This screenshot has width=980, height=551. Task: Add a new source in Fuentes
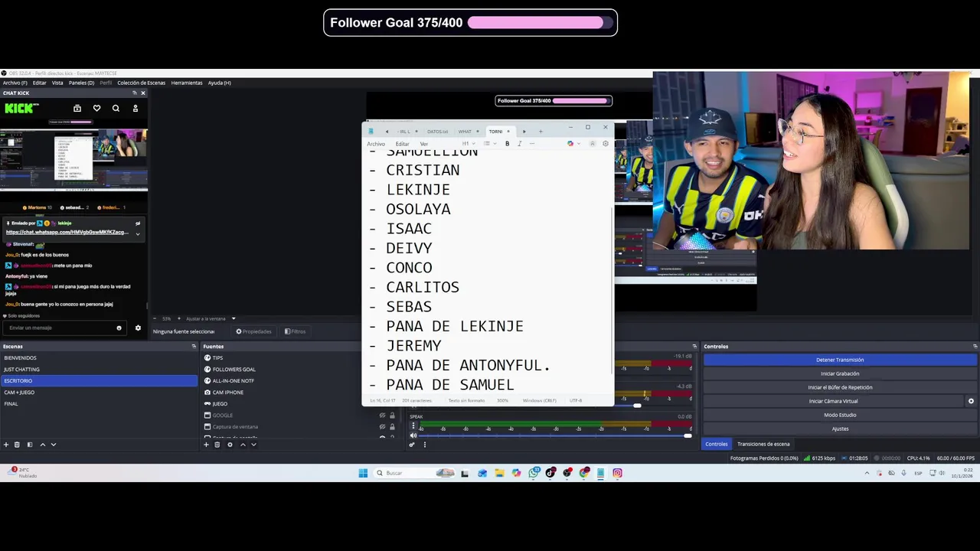(x=206, y=445)
